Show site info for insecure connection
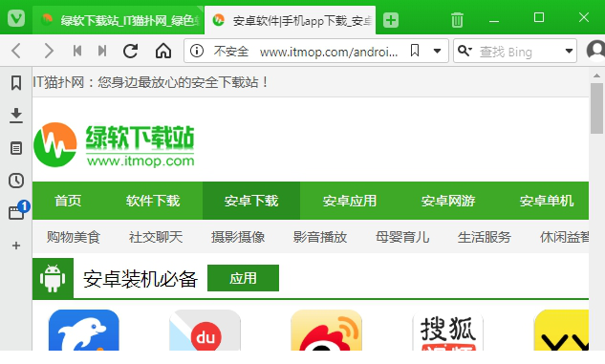The image size is (605, 364). (197, 51)
